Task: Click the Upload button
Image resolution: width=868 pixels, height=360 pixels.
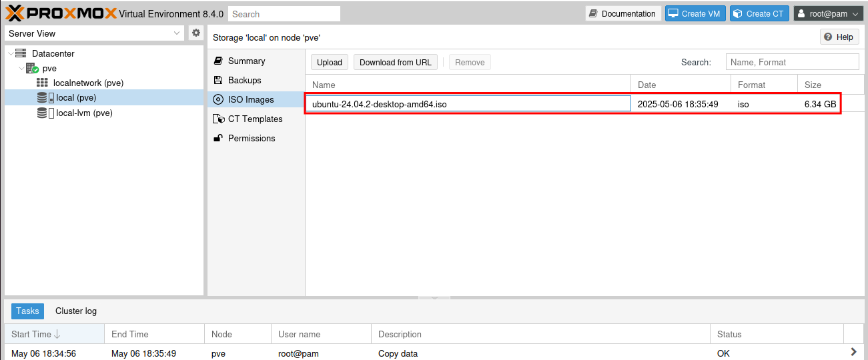Action: (x=330, y=62)
